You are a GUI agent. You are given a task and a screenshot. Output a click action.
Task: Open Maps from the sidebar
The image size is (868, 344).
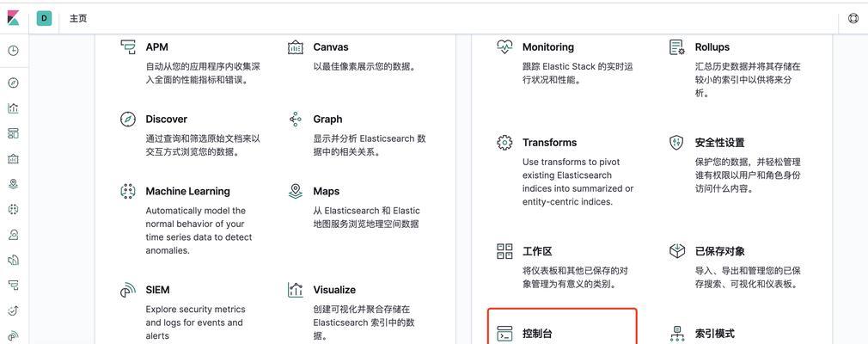pos(13,184)
